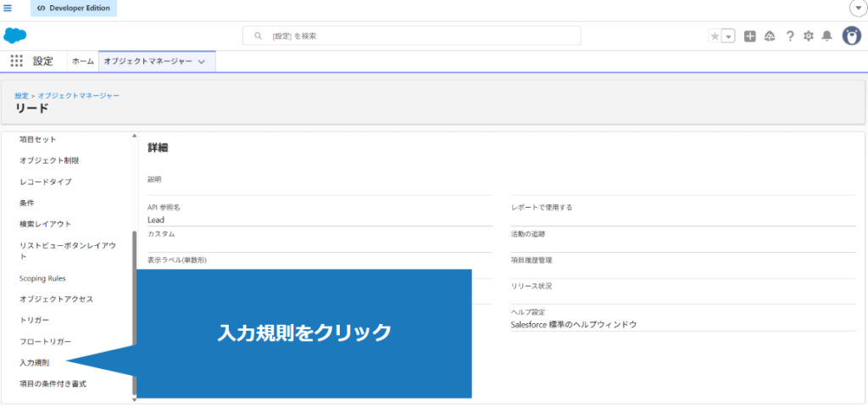Viewport: 868px width, 408px height.
Task: Open the notifications bell
Action: tap(826, 36)
